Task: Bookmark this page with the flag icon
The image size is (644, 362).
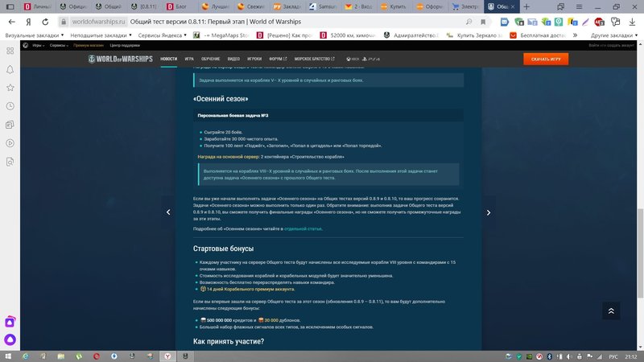Action: coord(483,22)
